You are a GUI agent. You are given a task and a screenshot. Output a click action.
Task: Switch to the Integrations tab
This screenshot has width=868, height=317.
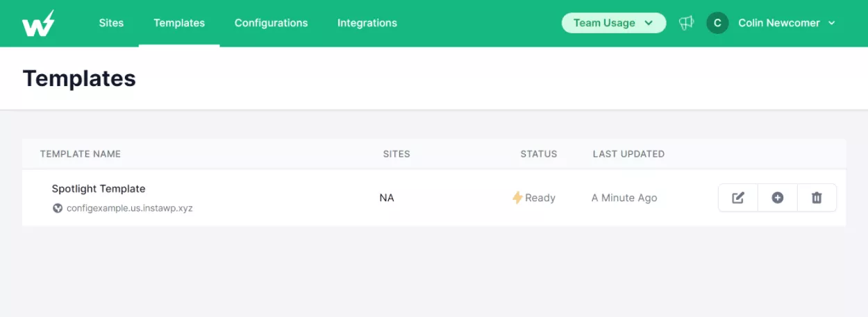click(367, 23)
